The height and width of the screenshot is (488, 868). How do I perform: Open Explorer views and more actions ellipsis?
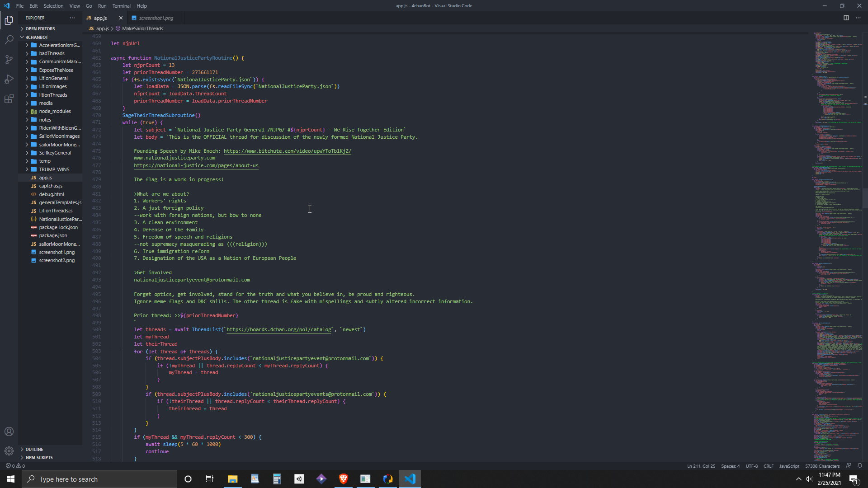(x=72, y=18)
